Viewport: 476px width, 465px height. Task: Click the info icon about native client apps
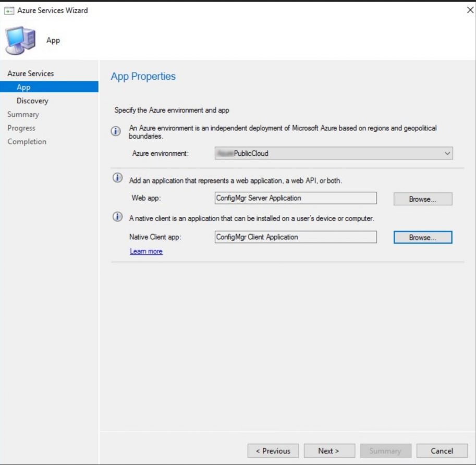point(118,216)
